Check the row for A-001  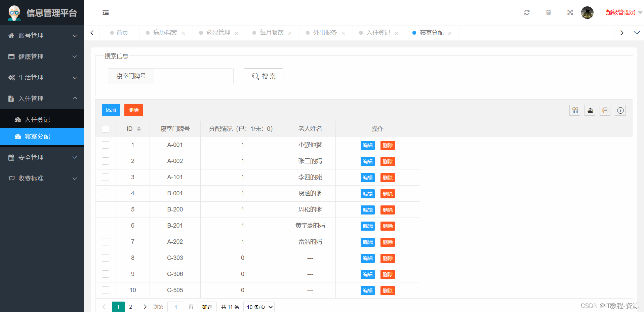coord(106,145)
